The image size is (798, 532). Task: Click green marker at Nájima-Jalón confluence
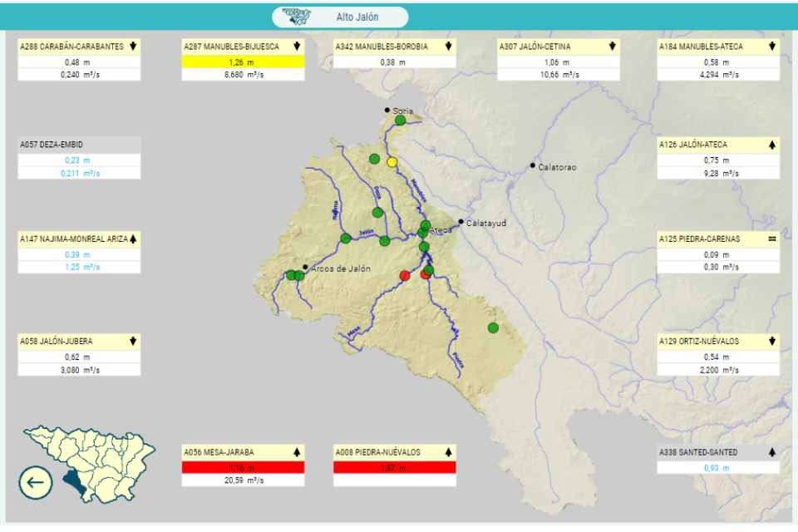(x=346, y=238)
